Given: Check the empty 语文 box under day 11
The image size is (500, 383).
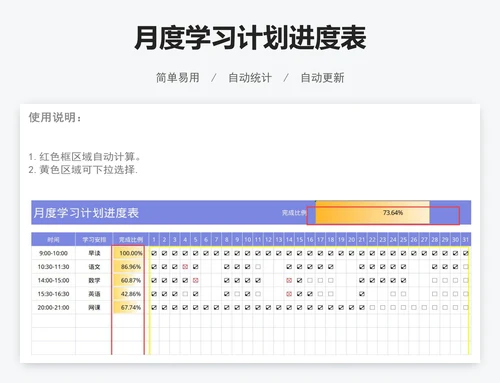Looking at the screenshot, I should coord(258,267).
